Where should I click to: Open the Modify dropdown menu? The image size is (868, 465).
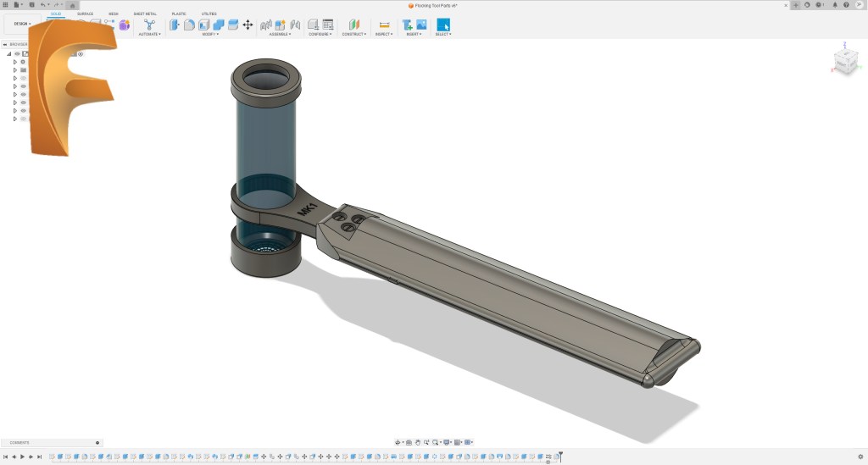[209, 35]
